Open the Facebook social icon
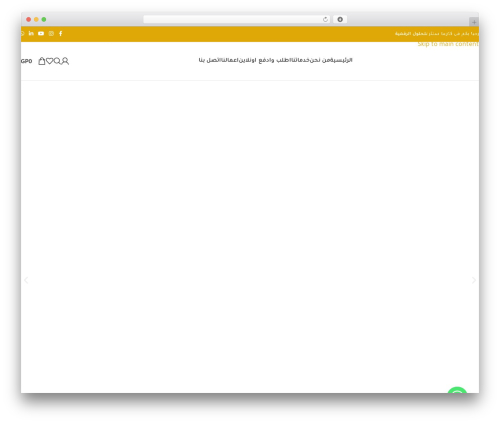The height and width of the screenshot is (423, 500). click(x=60, y=33)
